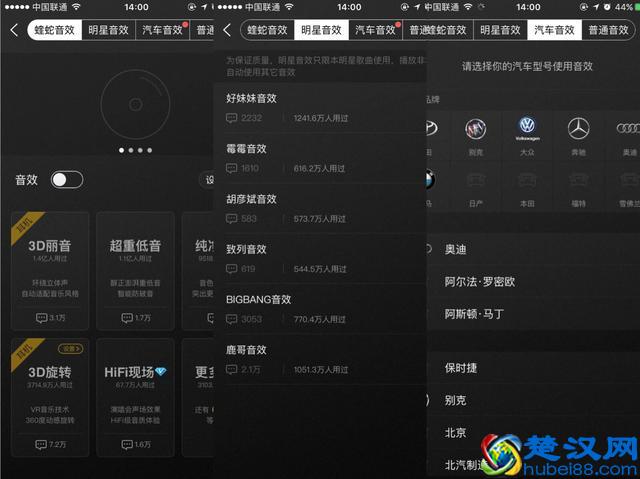Choose the BMW brand logo
Screen dimensions: 640x479
430,180
